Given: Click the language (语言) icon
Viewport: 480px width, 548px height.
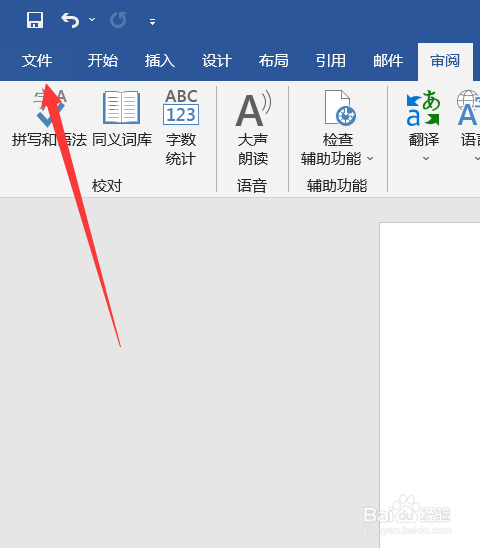Looking at the screenshot, I should (468, 108).
